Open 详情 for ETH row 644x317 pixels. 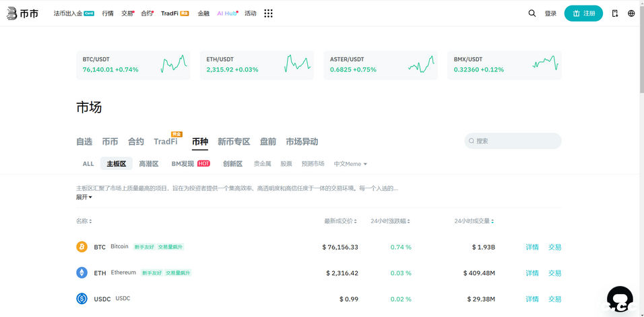[532, 273]
